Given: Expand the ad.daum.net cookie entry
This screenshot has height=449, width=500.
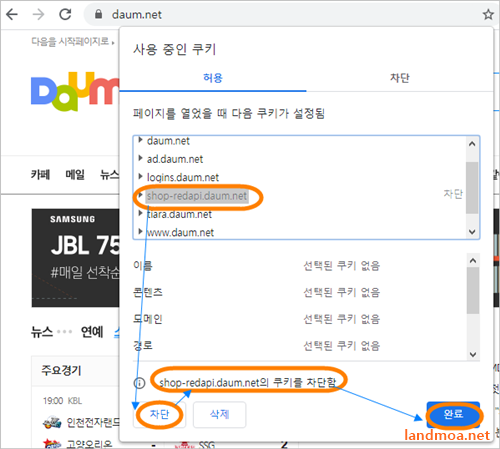Looking at the screenshot, I should pos(140,158).
